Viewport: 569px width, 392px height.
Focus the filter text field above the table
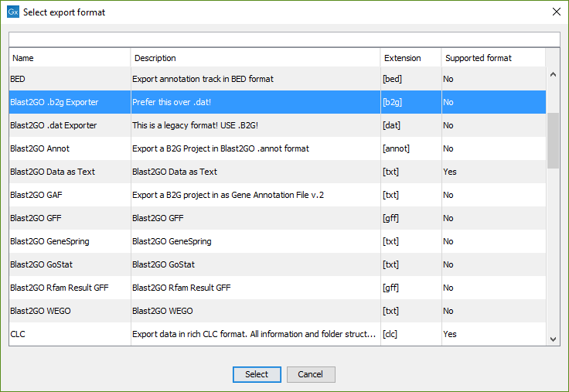284,39
